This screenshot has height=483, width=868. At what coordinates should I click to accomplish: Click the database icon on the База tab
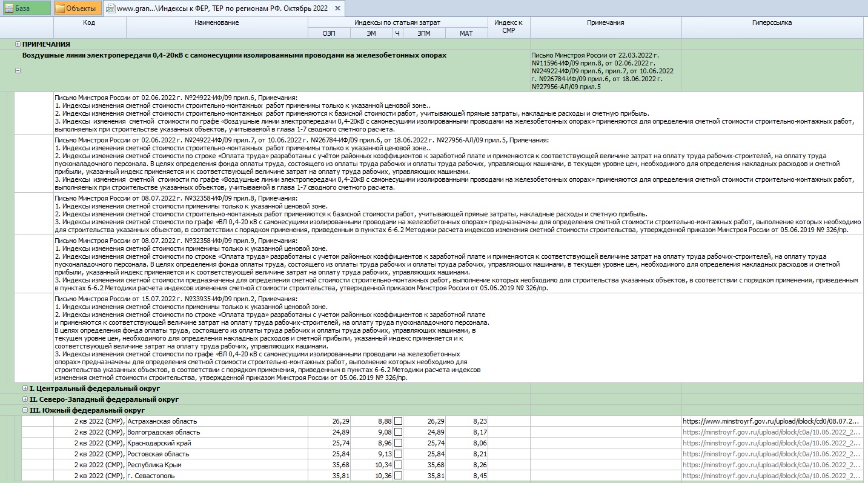(8, 8)
